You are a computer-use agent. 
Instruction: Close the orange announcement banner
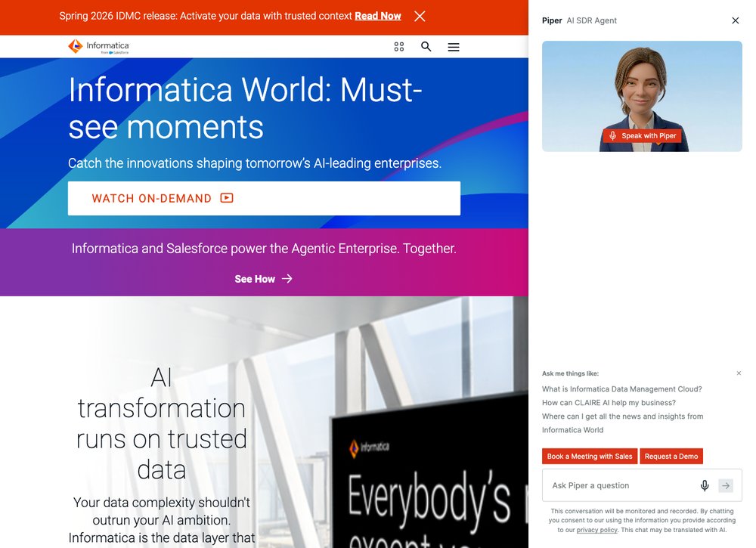[420, 17]
